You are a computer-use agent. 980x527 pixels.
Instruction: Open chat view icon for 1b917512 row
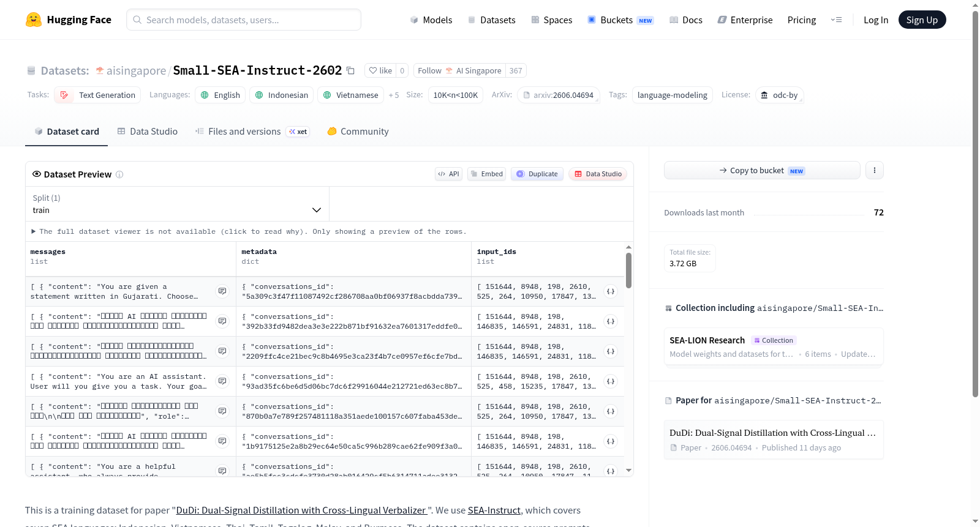point(222,441)
